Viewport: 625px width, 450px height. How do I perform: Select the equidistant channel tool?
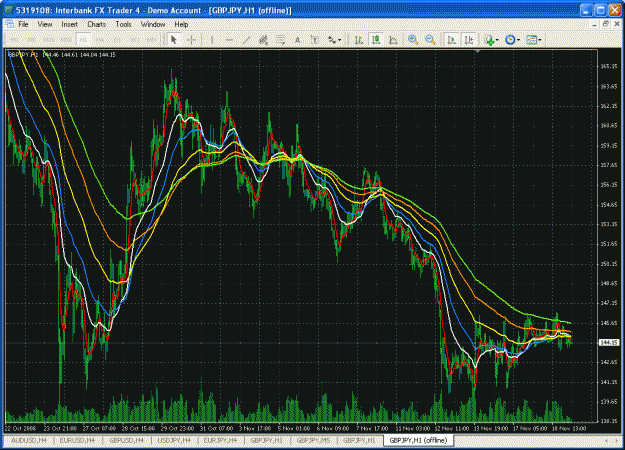(x=263, y=40)
